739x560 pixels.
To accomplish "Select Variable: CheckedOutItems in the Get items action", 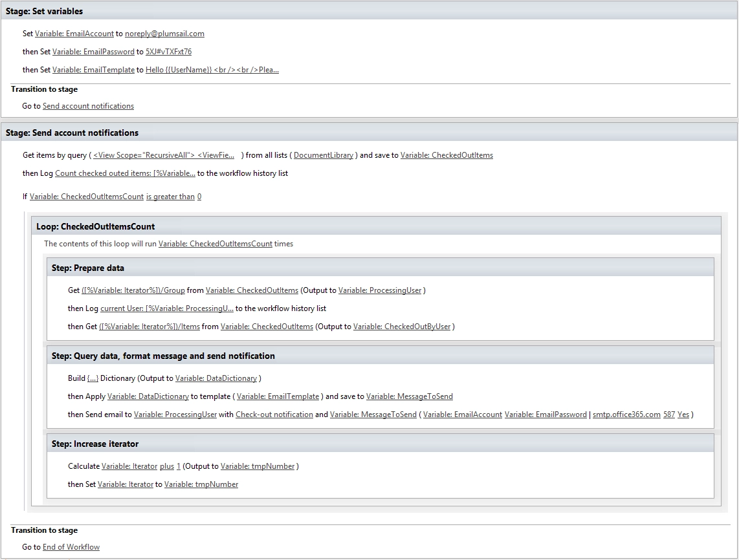I will 447,155.
